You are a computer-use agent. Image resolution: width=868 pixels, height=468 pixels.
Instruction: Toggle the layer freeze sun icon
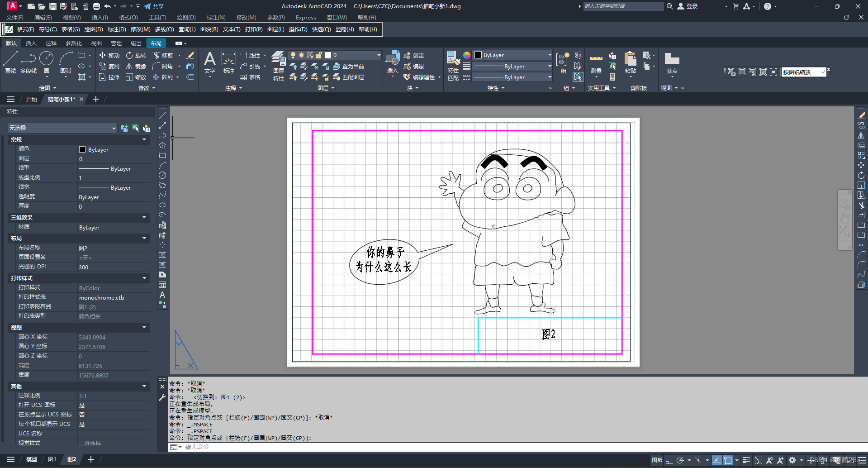(301, 55)
